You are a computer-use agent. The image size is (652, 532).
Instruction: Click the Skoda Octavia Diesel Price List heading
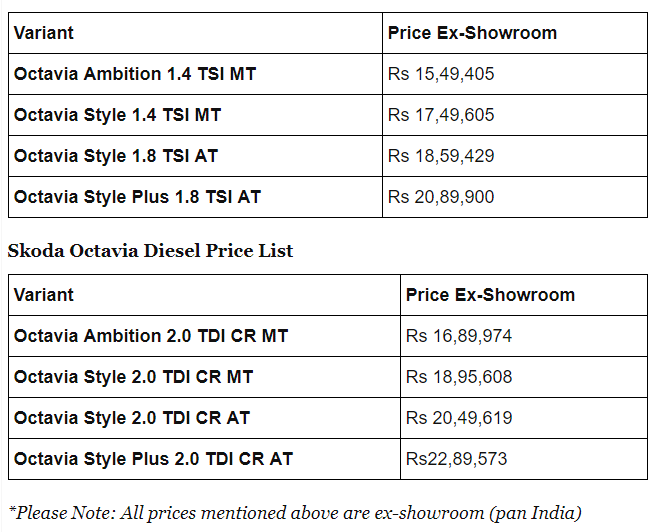150,251
